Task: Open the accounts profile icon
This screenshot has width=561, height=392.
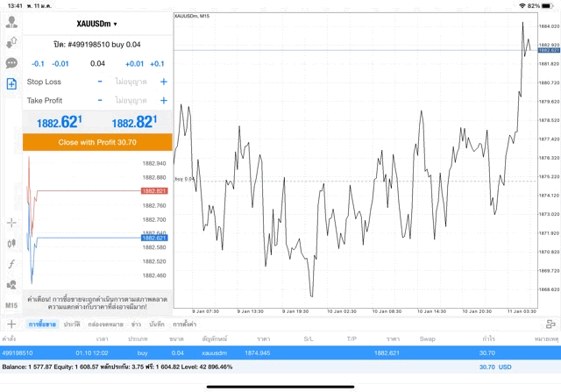Action: coord(11,22)
